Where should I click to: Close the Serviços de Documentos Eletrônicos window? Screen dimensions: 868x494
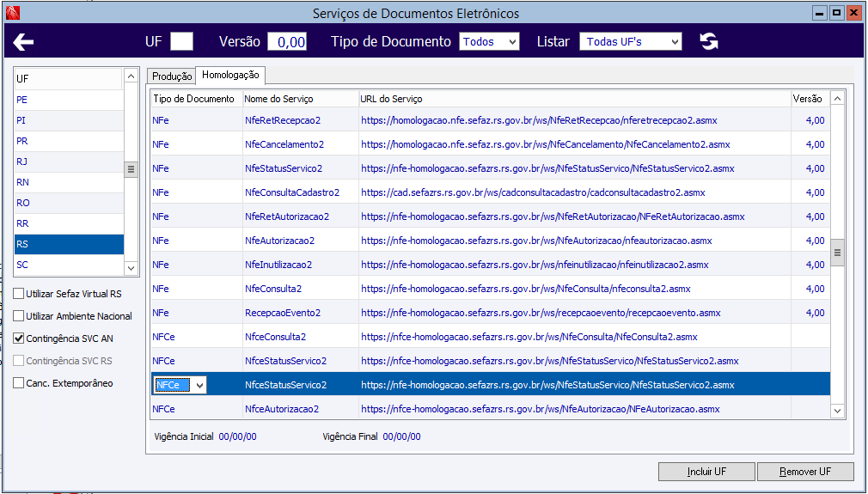[853, 13]
